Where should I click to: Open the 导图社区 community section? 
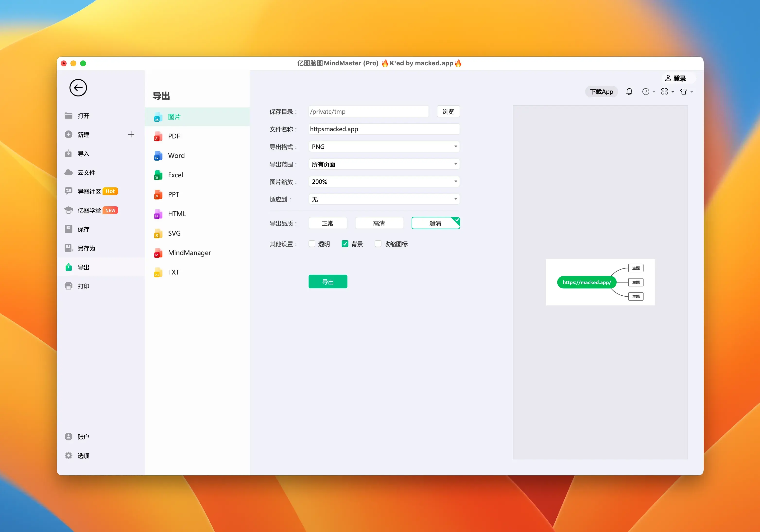[x=89, y=191]
